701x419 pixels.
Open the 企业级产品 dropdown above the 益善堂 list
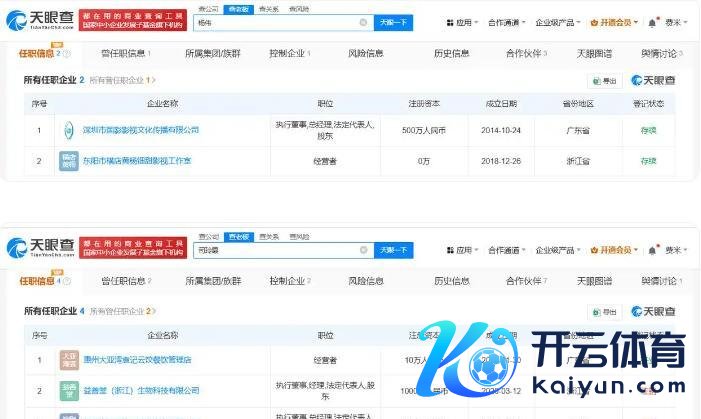pyautogui.click(x=560, y=249)
